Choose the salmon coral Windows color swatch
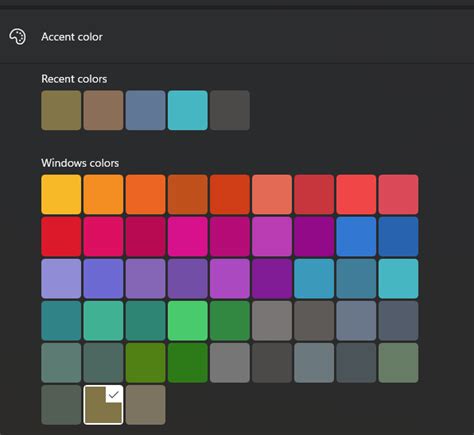 (272, 194)
